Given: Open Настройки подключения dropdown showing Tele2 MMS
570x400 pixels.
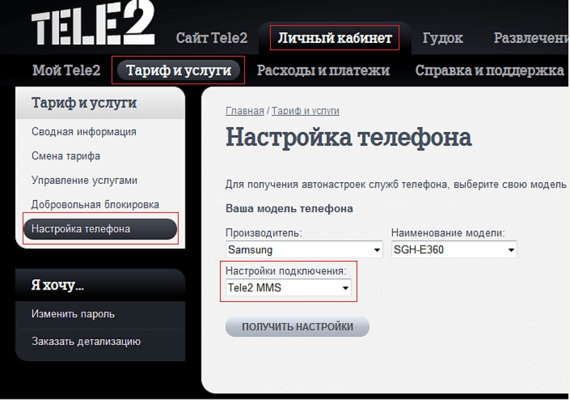Looking at the screenshot, I should click(x=289, y=288).
